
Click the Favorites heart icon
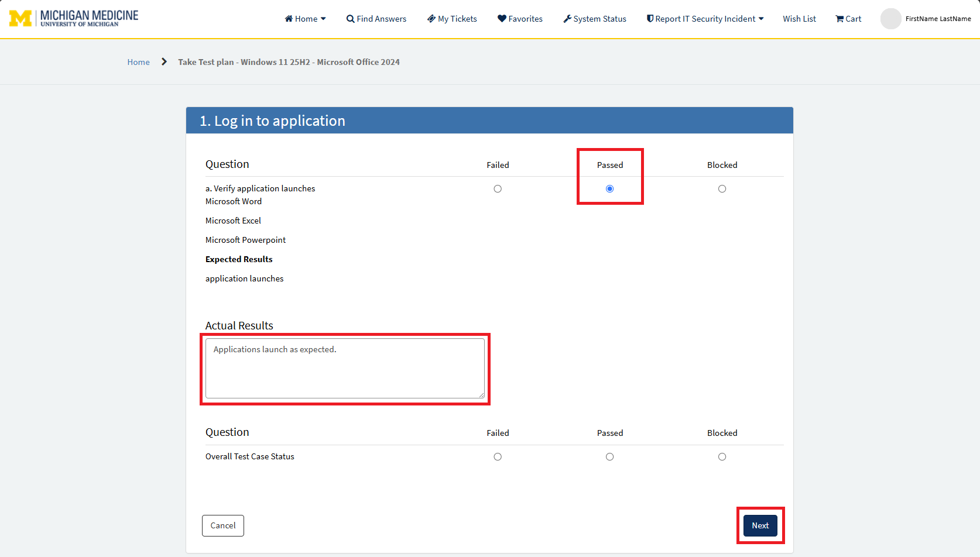502,19
